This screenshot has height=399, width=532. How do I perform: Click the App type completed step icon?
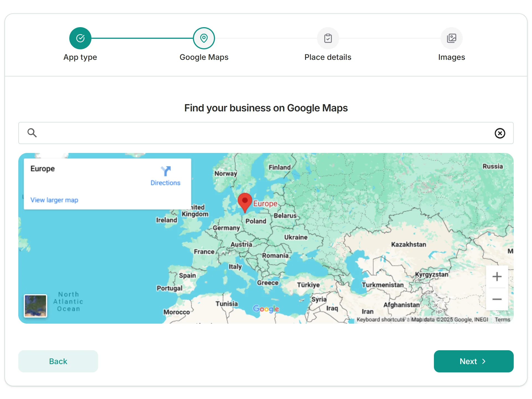point(80,38)
